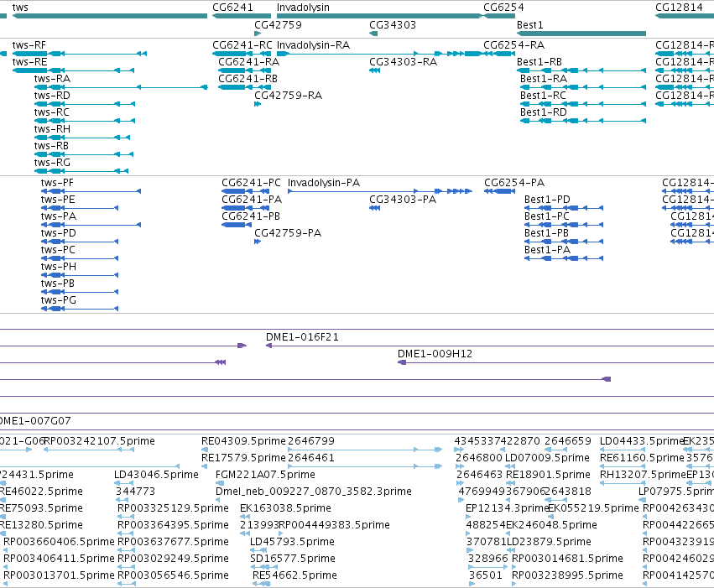Select the Best1-PC protein label

pos(547,216)
